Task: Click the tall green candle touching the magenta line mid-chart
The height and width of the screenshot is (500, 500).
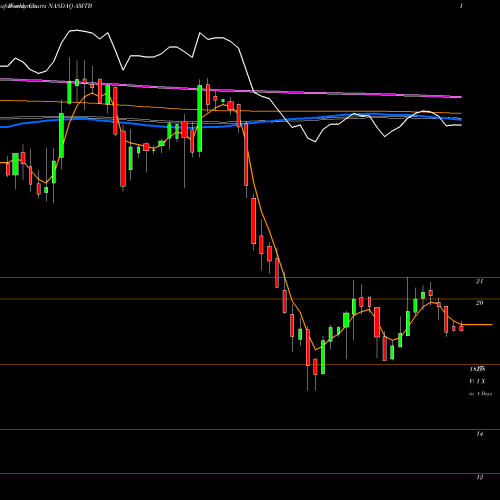Action: 200,118
